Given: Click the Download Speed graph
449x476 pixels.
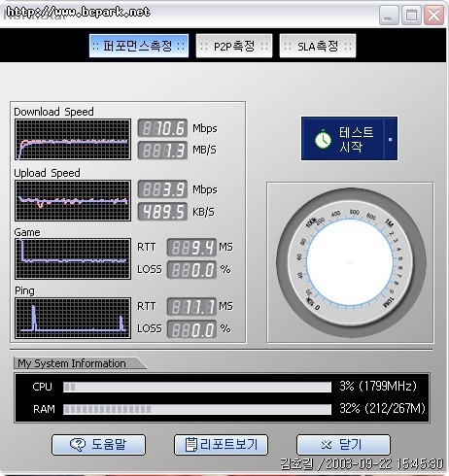Looking at the screenshot, I should [x=73, y=139].
